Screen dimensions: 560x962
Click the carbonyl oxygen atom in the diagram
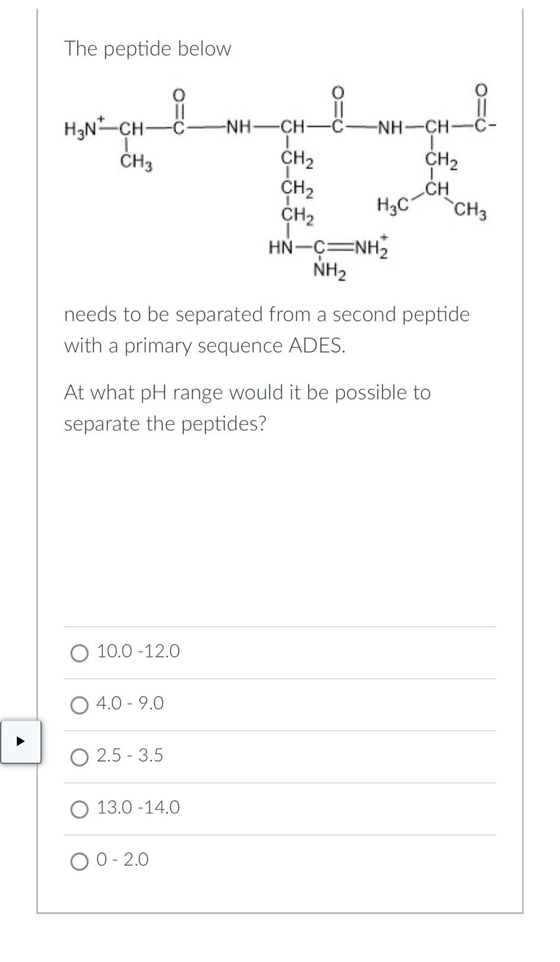[178, 95]
